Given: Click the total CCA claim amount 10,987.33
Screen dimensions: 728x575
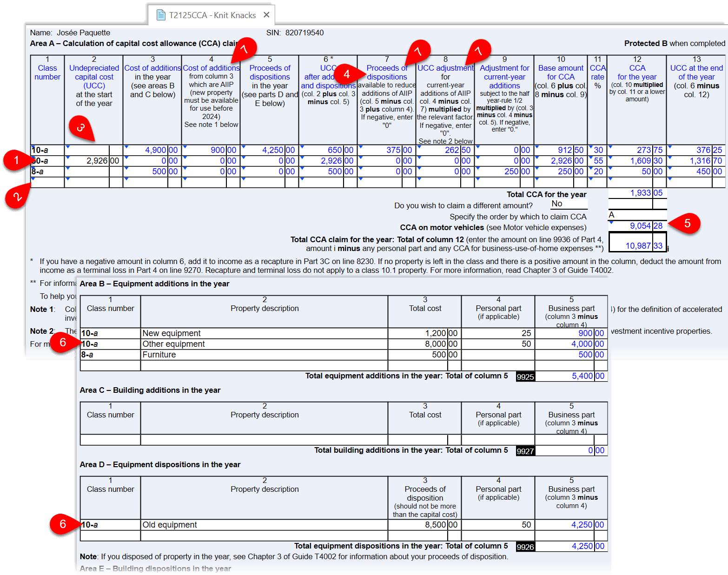Looking at the screenshot, I should click(x=637, y=242).
